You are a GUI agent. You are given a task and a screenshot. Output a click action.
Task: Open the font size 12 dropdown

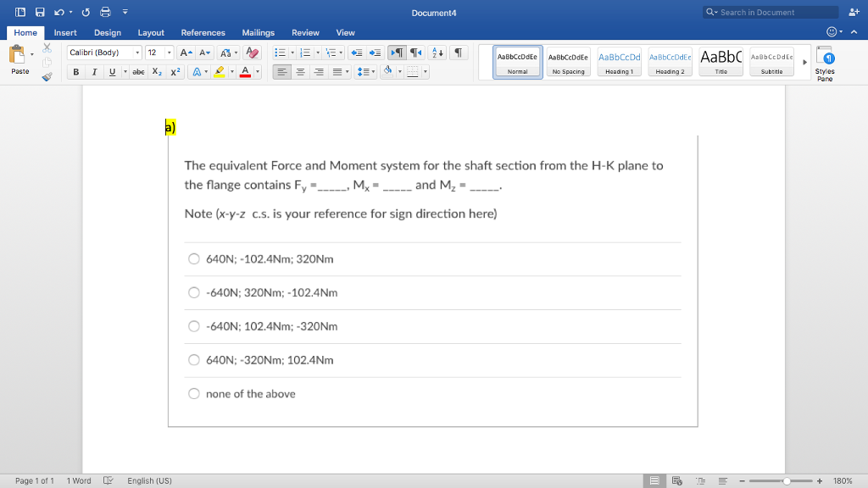(x=170, y=53)
